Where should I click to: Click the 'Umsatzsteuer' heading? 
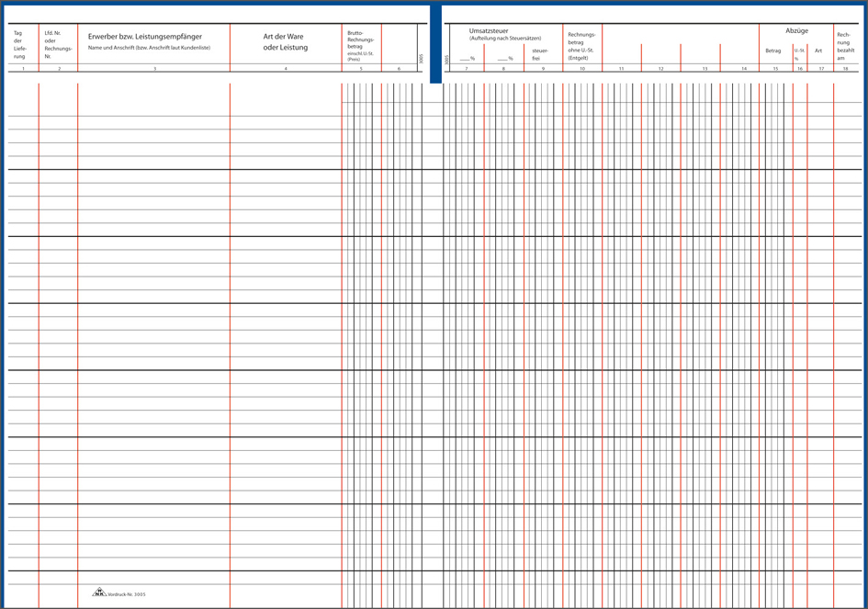click(x=488, y=30)
